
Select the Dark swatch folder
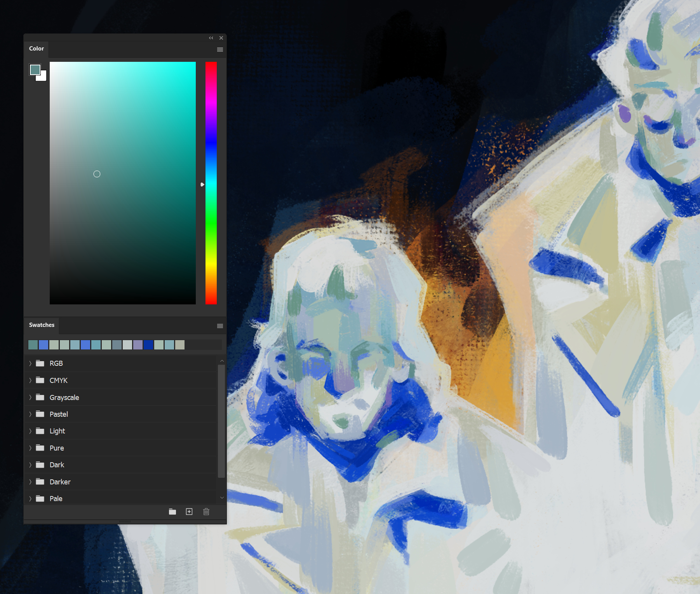click(x=57, y=465)
